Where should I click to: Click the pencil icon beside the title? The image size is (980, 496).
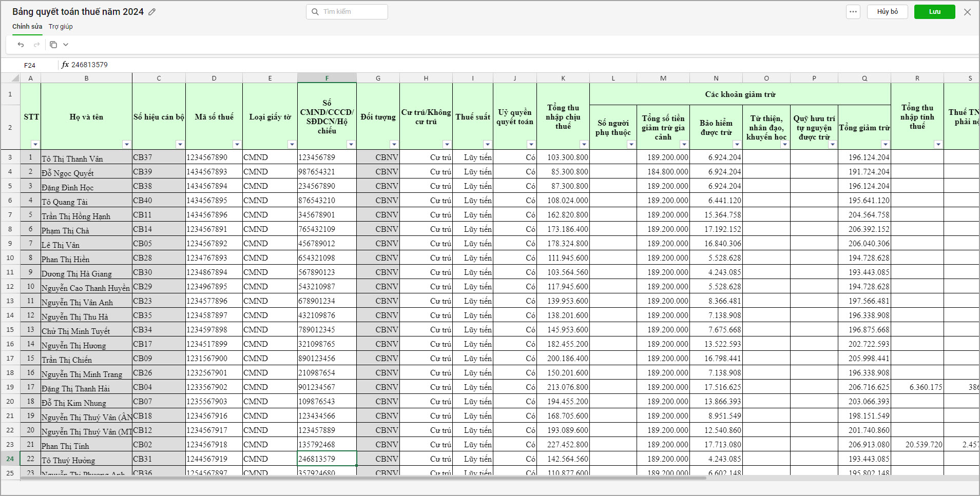tap(152, 12)
